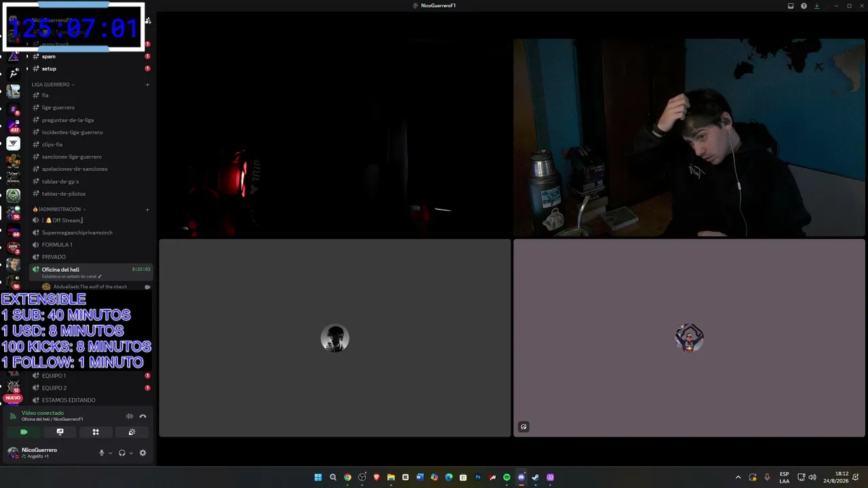Open the setup text channel
Screen dimensions: 868x488
90,68
